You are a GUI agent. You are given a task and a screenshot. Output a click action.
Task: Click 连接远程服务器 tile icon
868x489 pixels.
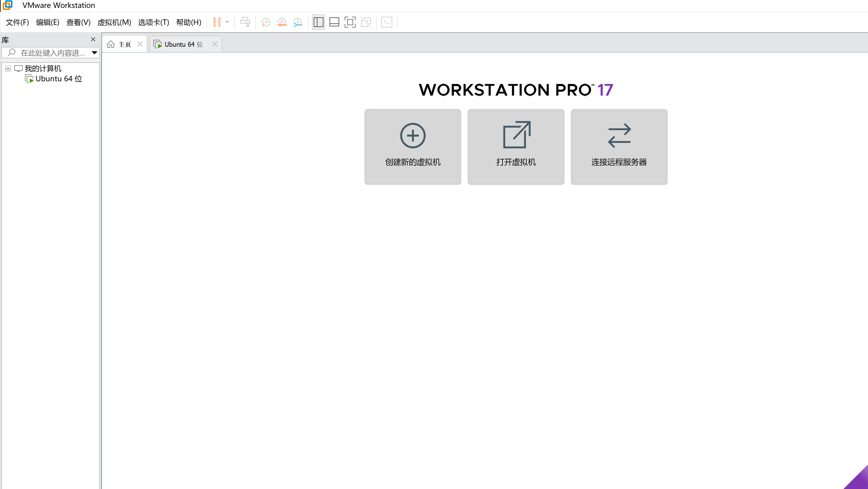click(619, 136)
